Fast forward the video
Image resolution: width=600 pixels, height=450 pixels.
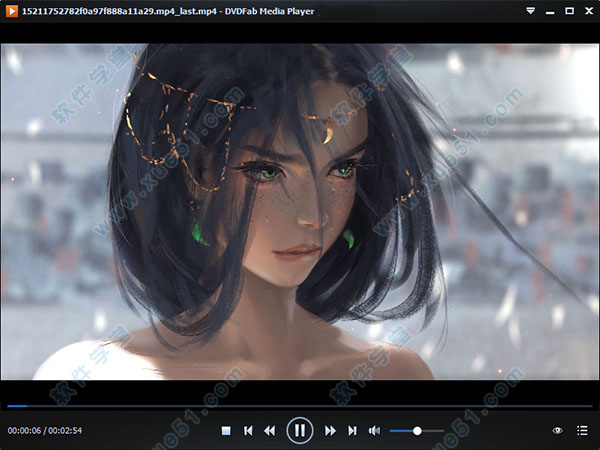point(330,431)
